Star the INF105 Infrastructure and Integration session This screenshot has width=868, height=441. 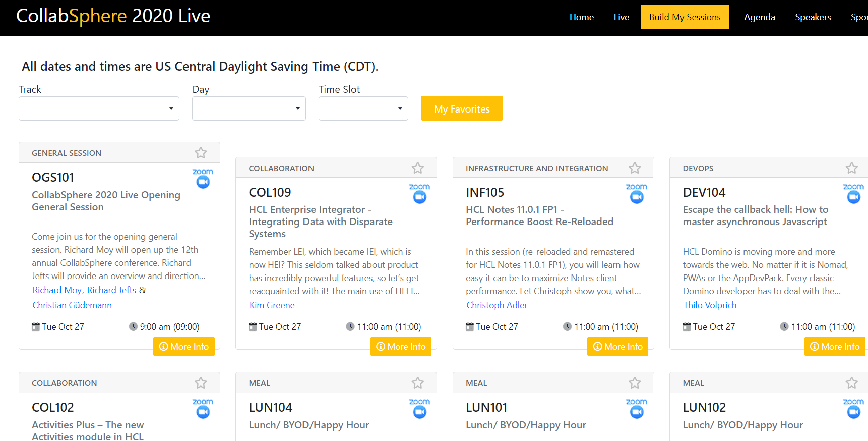point(635,168)
